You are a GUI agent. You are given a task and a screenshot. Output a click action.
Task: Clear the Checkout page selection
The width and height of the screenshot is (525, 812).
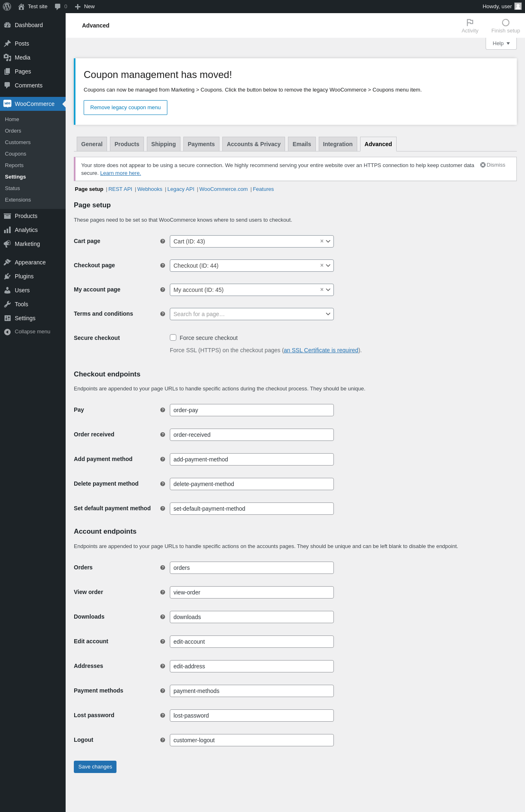coord(322,265)
